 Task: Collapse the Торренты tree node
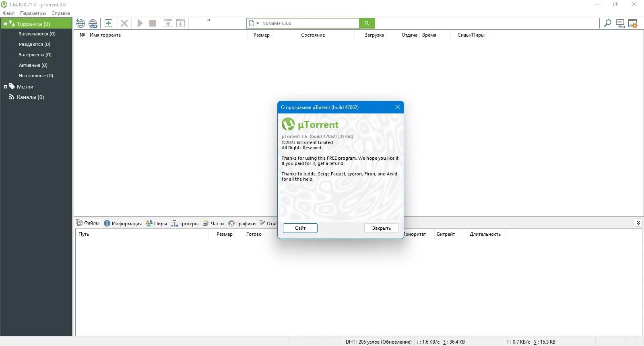[5, 24]
